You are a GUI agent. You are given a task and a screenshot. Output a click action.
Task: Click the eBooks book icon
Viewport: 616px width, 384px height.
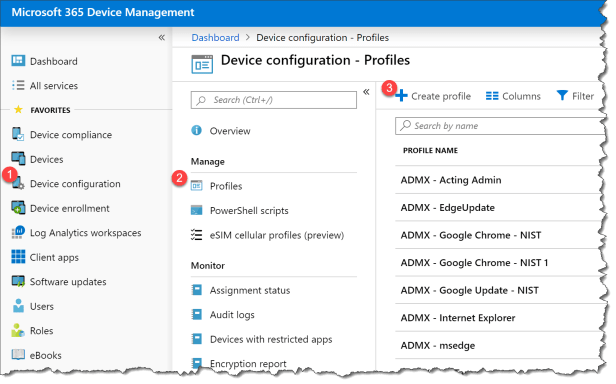pyautogui.click(x=18, y=355)
